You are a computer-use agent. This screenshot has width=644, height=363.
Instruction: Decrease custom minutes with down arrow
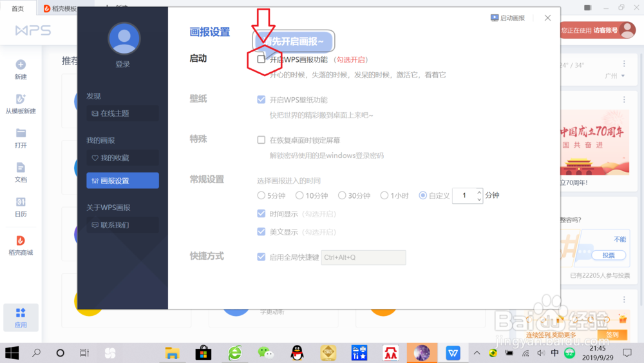(x=479, y=199)
